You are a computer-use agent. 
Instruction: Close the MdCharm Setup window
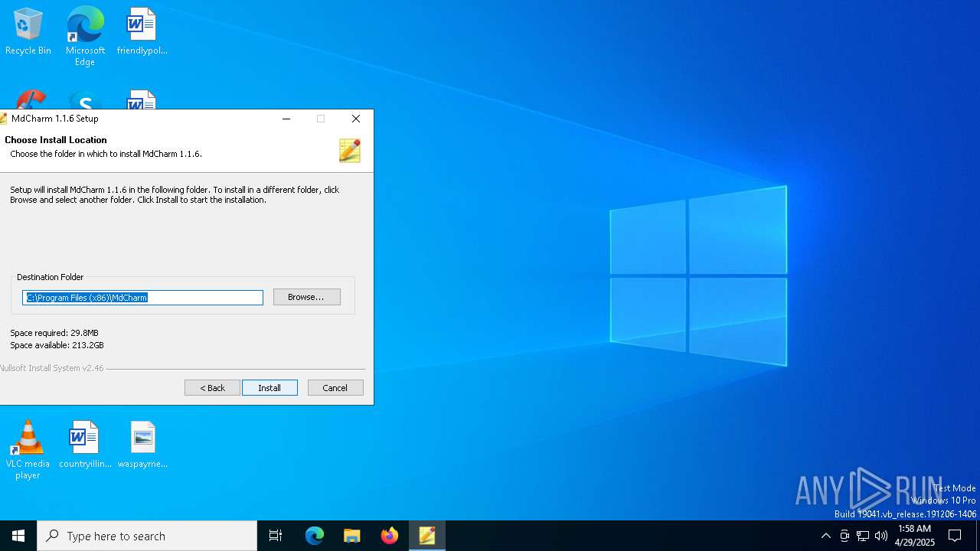(x=356, y=119)
